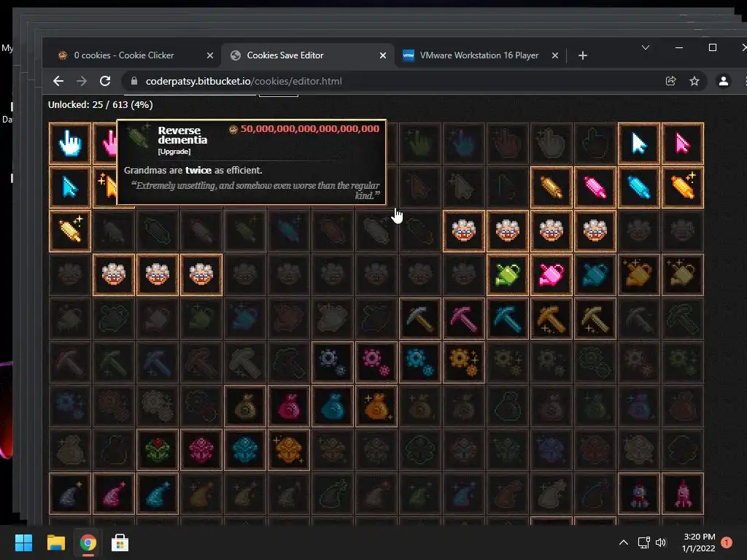The image size is (747, 560).
Task: Open network settings tray icon
Action: tap(643, 542)
